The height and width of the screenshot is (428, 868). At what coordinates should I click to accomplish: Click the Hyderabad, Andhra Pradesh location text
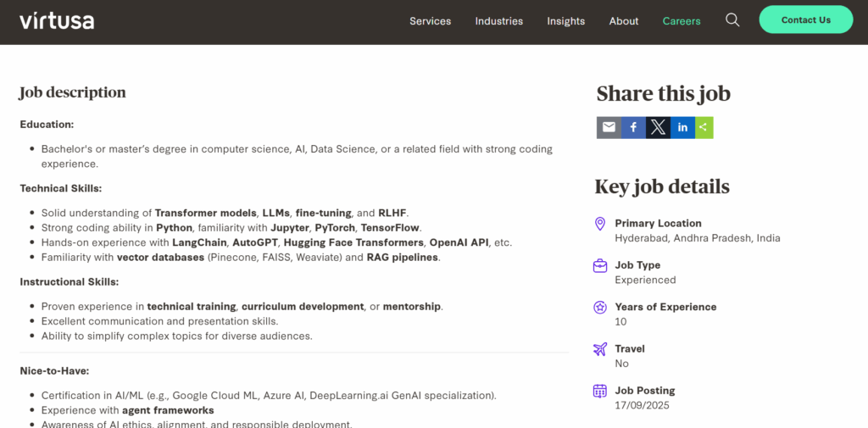(697, 238)
